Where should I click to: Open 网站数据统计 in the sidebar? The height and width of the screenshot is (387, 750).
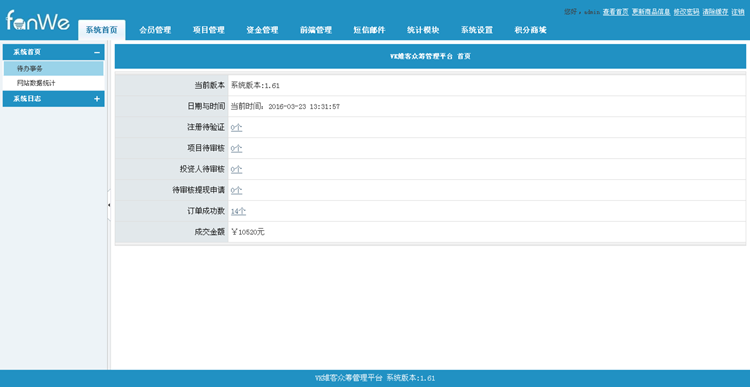click(x=54, y=83)
